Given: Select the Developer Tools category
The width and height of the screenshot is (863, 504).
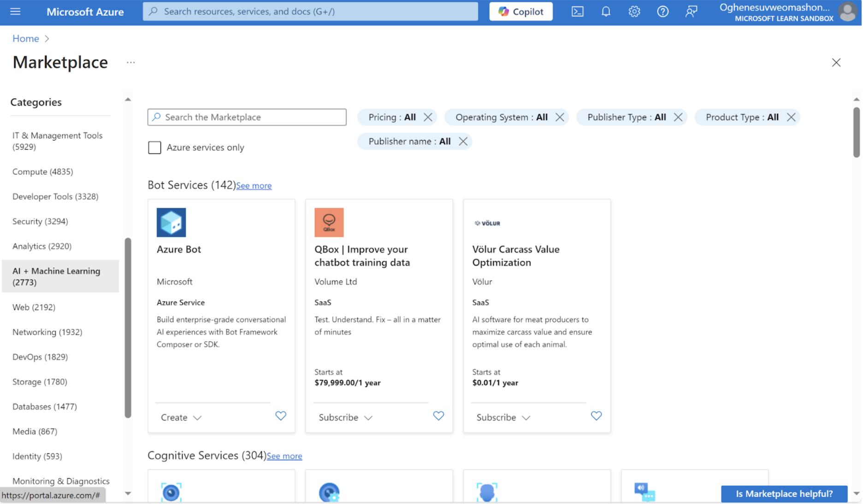Looking at the screenshot, I should coord(60,197).
